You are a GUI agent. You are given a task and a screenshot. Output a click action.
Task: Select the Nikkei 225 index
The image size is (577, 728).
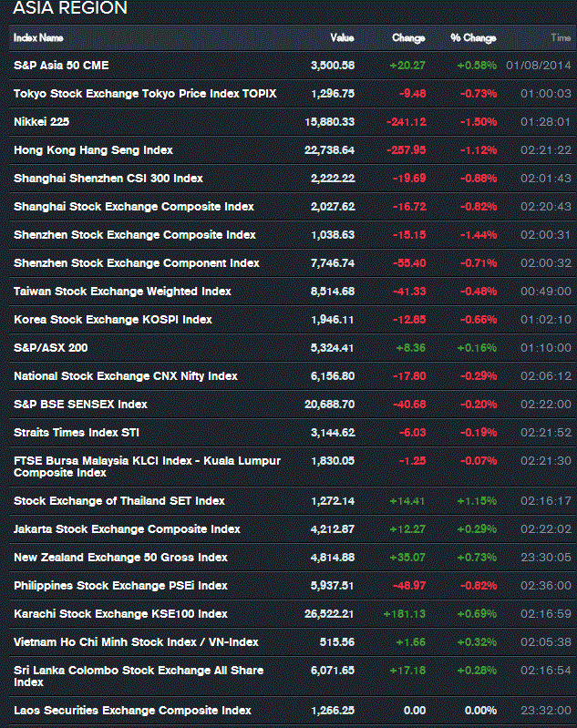41,122
